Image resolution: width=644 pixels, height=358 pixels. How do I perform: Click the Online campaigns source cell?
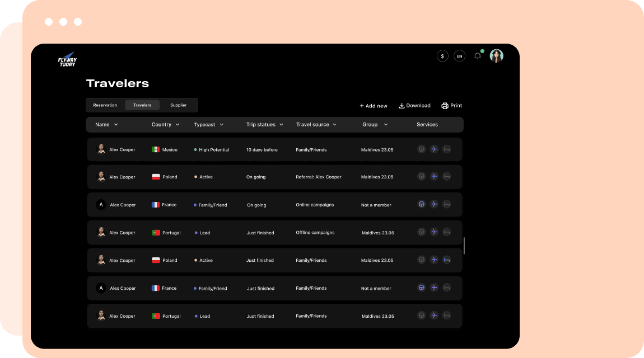pyautogui.click(x=315, y=205)
